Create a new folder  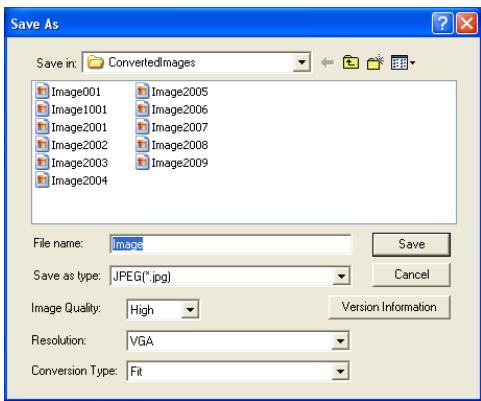[375, 62]
